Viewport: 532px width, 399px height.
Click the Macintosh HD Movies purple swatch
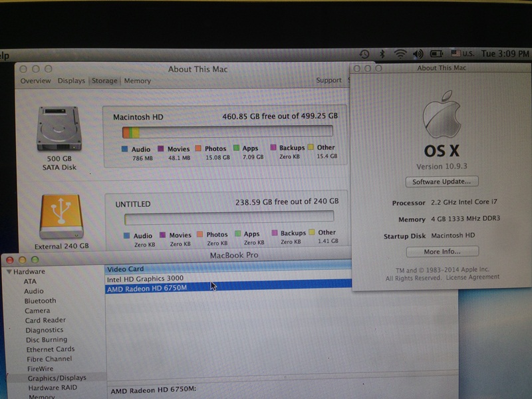tap(161, 148)
